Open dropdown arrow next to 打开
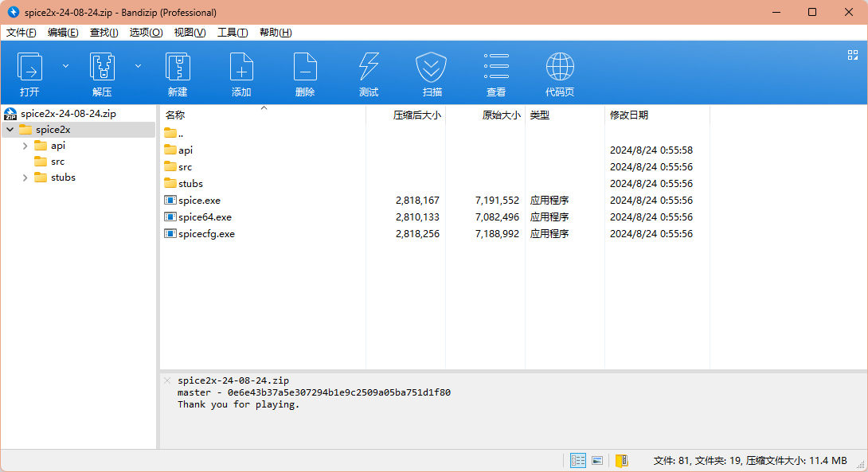This screenshot has width=868, height=472. 65,66
